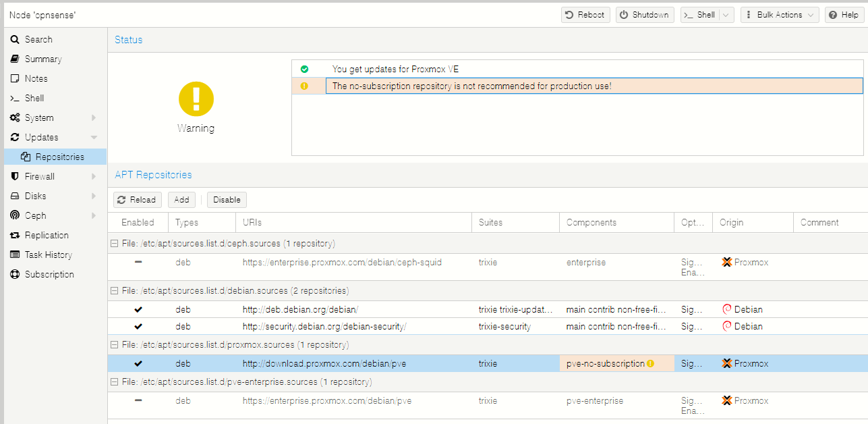Viewport: 868px width, 424px height.
Task: Click the large yellow Warning icon
Action: coord(196,99)
